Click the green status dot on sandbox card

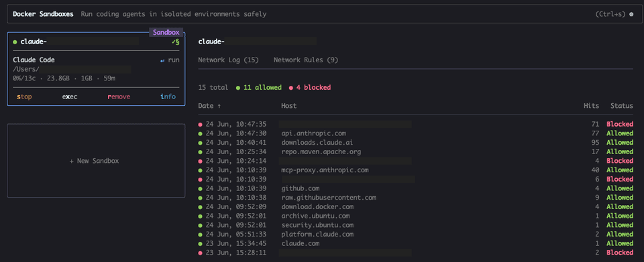pos(15,42)
